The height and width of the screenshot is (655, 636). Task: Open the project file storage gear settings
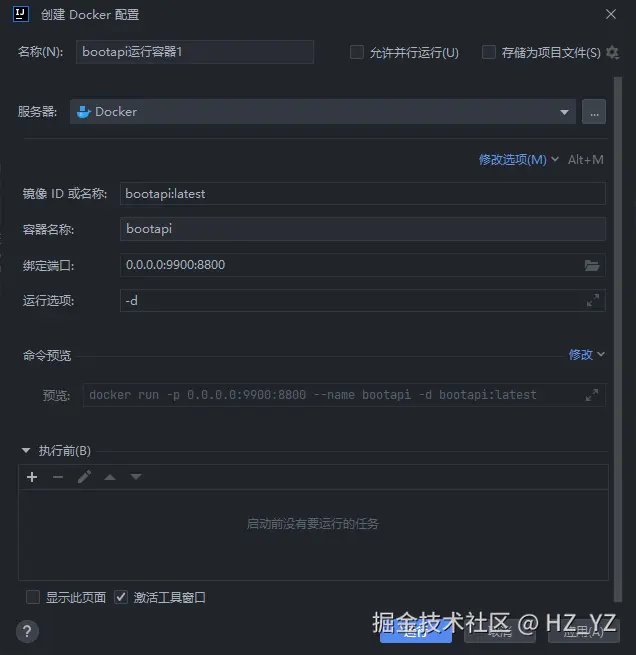[612, 52]
